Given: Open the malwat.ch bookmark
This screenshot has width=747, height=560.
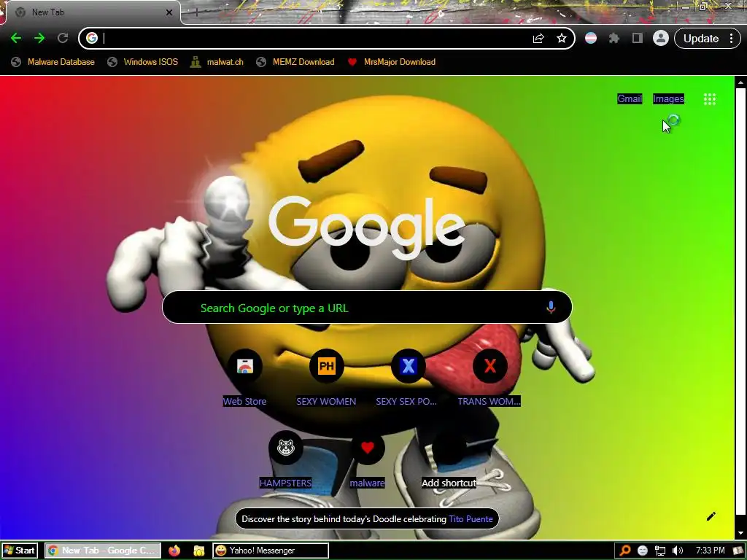Looking at the screenshot, I should pos(217,62).
